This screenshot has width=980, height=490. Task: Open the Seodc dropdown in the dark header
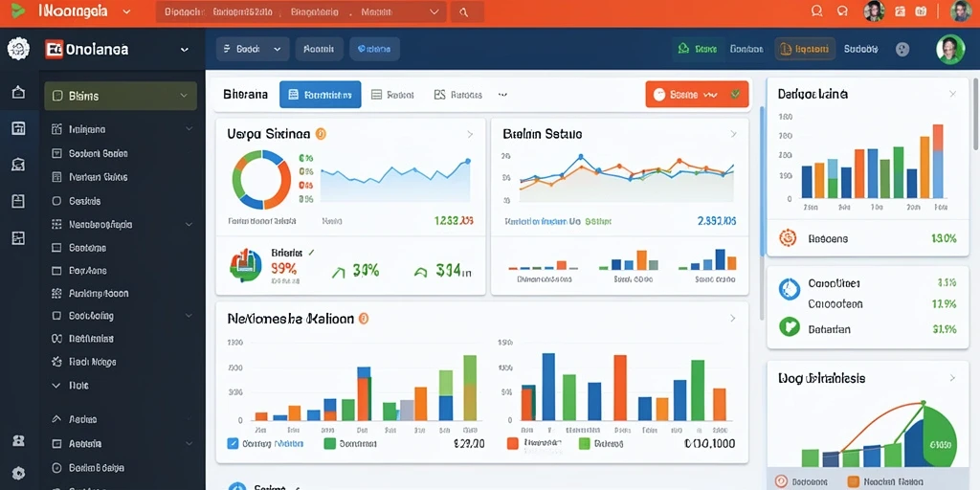click(253, 49)
